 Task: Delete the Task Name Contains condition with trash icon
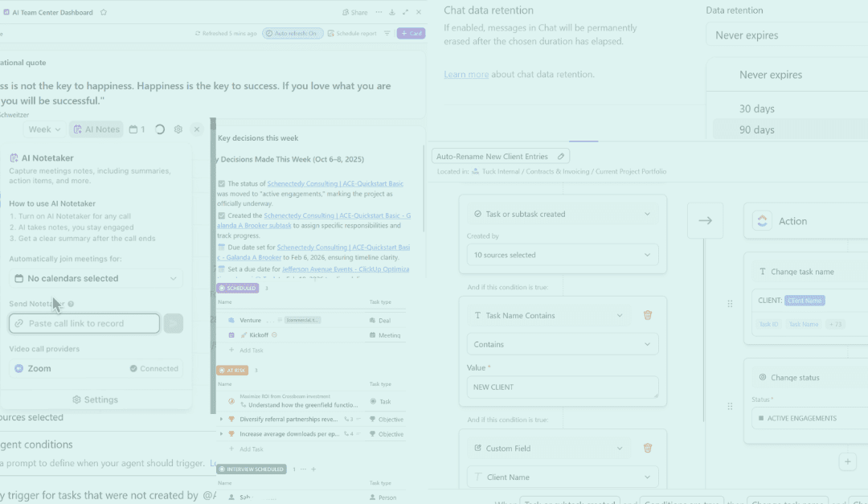click(648, 315)
